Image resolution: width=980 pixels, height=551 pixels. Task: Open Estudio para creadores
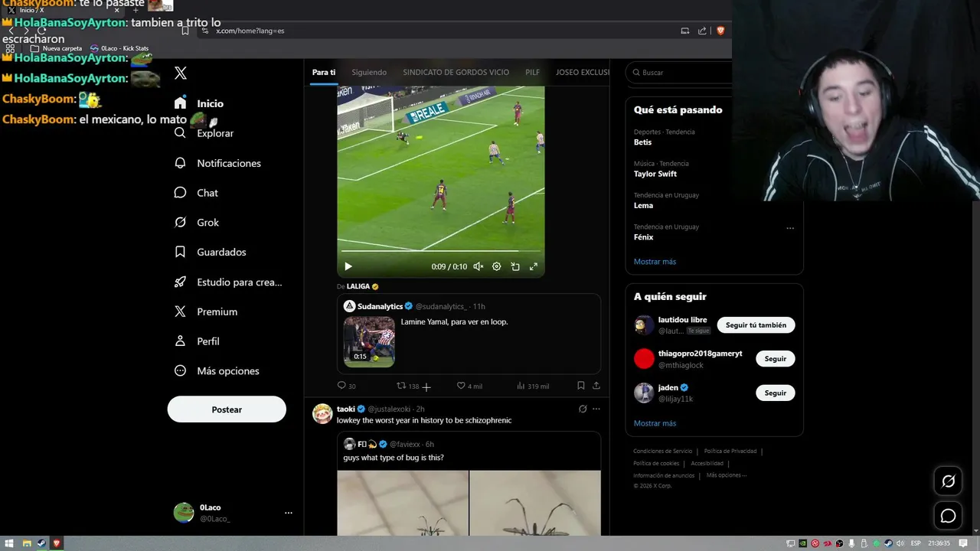point(228,282)
